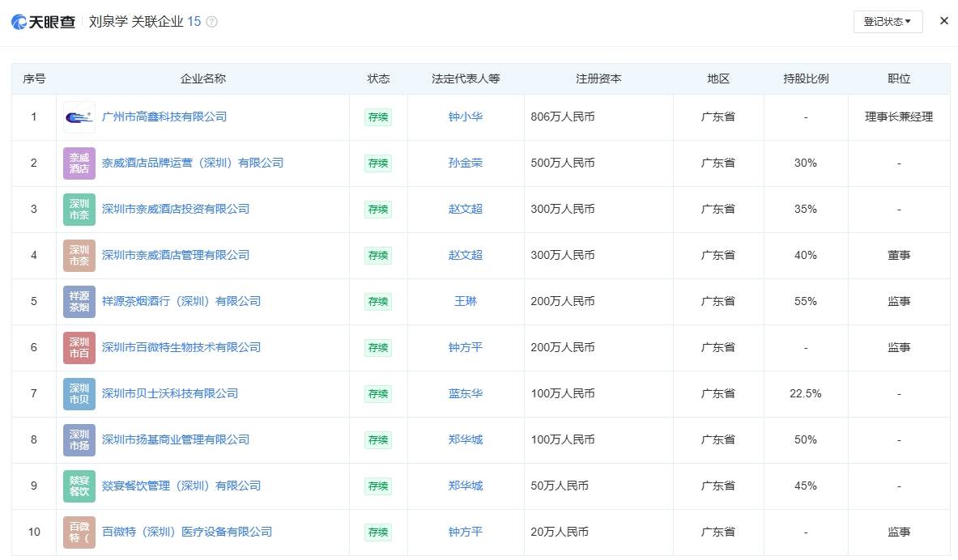Click legal representative 蓝东华
The height and width of the screenshot is (560, 958).
point(466,393)
